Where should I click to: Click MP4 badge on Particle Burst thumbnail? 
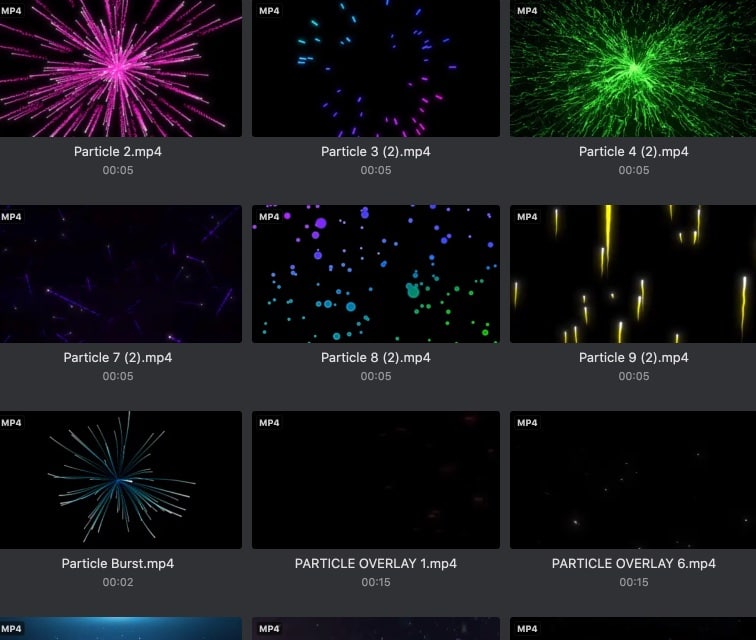tap(12, 423)
